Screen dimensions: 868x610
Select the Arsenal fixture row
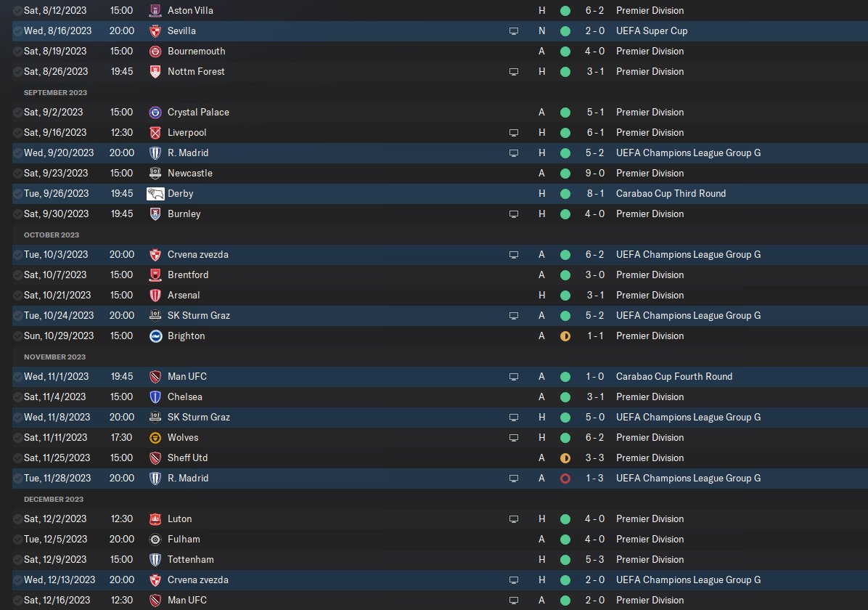440,296
